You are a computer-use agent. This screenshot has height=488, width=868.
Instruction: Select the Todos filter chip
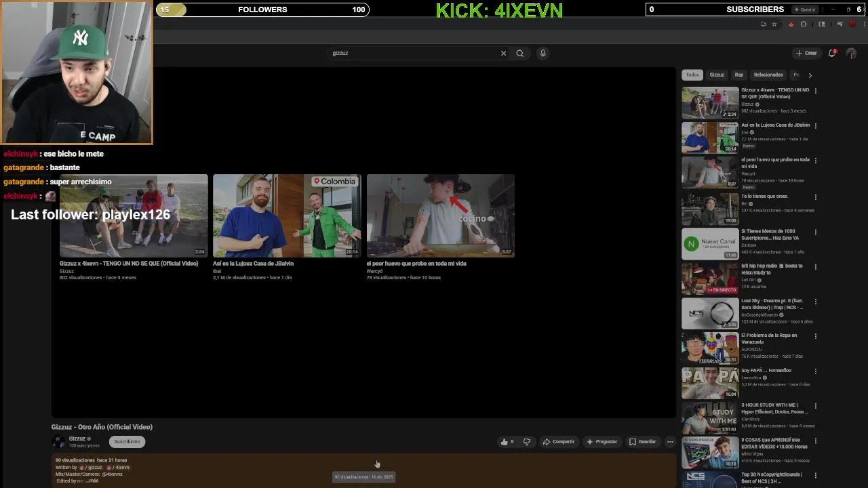692,75
